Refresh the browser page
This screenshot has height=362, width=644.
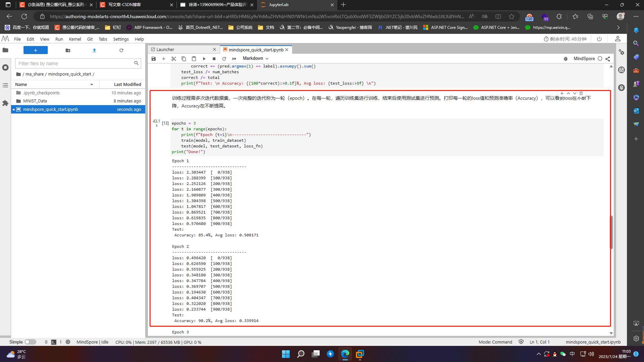(24, 16)
